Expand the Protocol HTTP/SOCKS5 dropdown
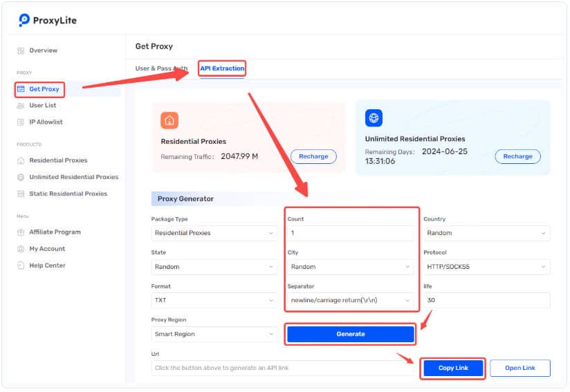This screenshot has width=570, height=392. [486, 267]
